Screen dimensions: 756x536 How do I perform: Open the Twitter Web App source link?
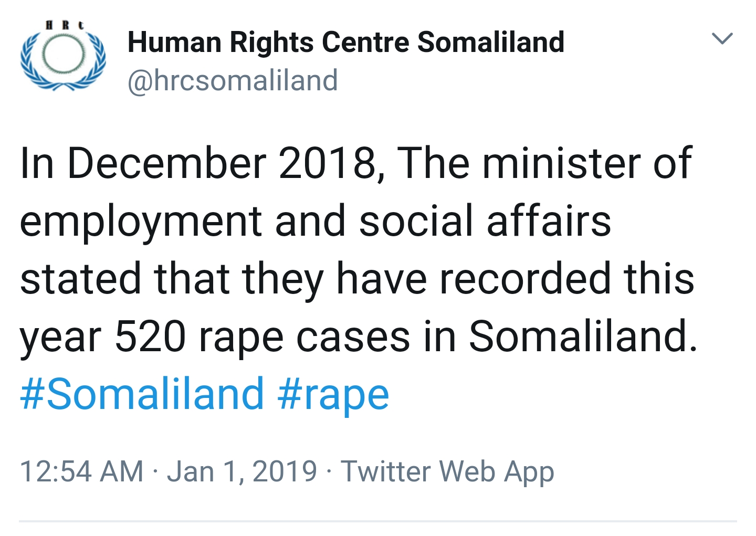(447, 472)
